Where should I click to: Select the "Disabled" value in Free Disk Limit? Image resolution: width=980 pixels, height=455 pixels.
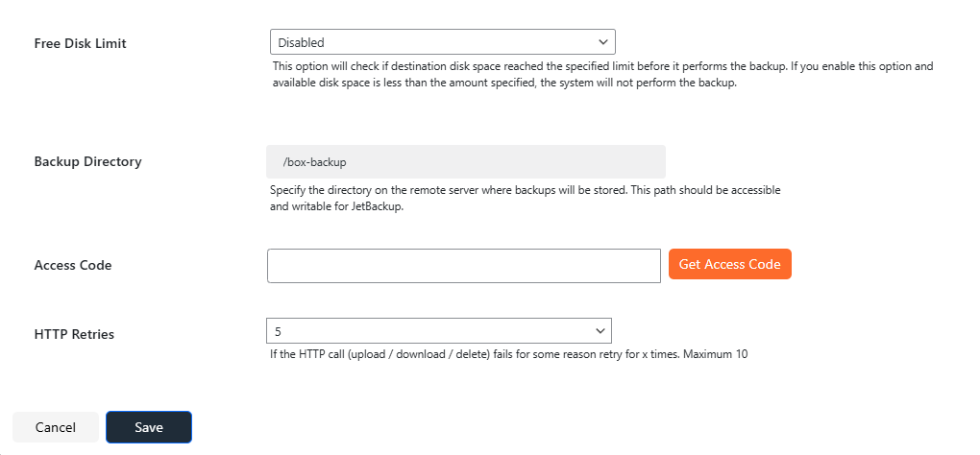pyautogui.click(x=302, y=42)
